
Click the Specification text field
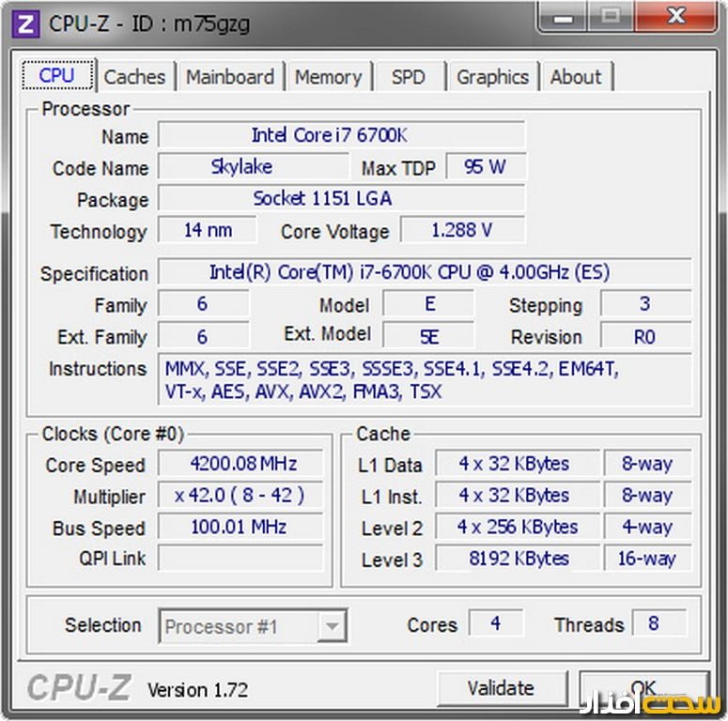[x=424, y=273]
